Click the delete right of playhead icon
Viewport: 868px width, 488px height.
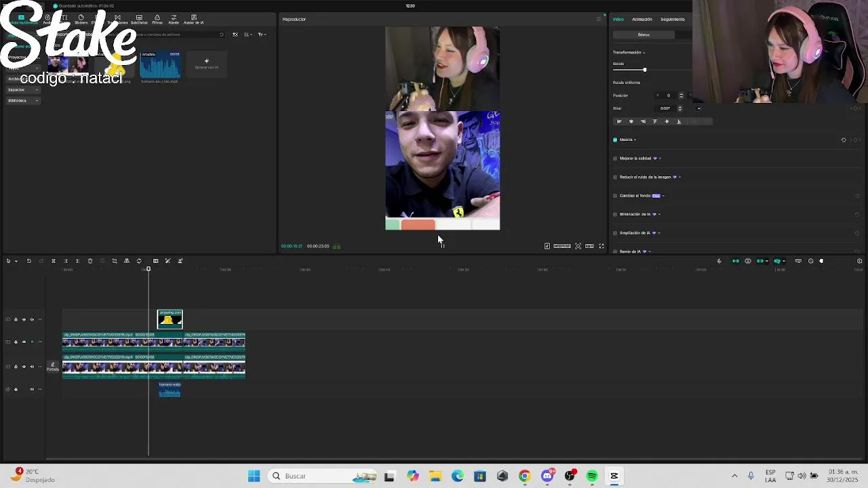[x=77, y=261]
